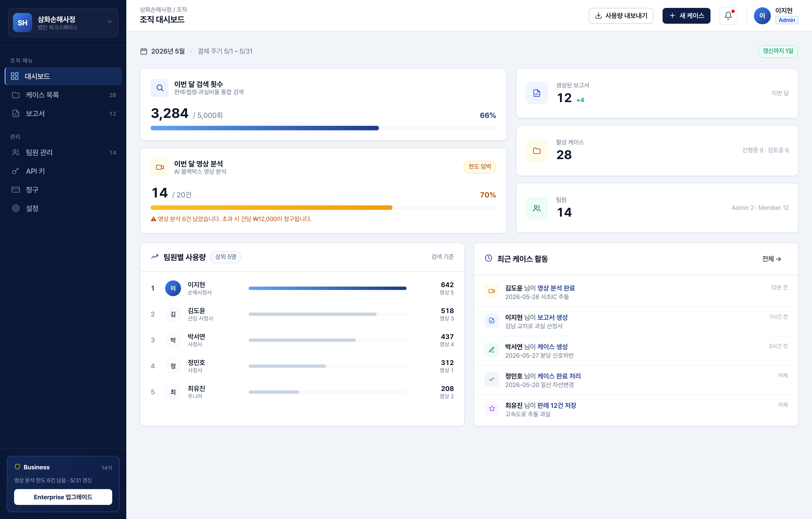Open the 판례 12건 저장 activity link
This screenshot has height=519, width=812.
coord(557,405)
